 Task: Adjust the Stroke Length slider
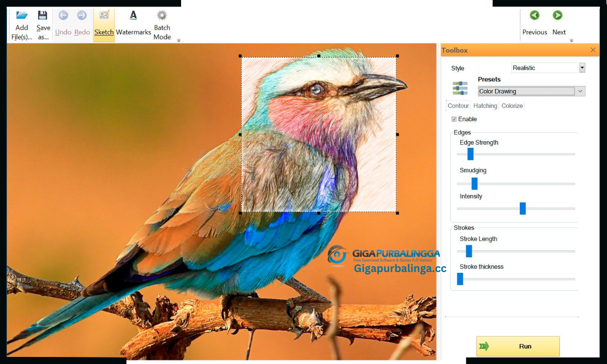click(x=469, y=251)
